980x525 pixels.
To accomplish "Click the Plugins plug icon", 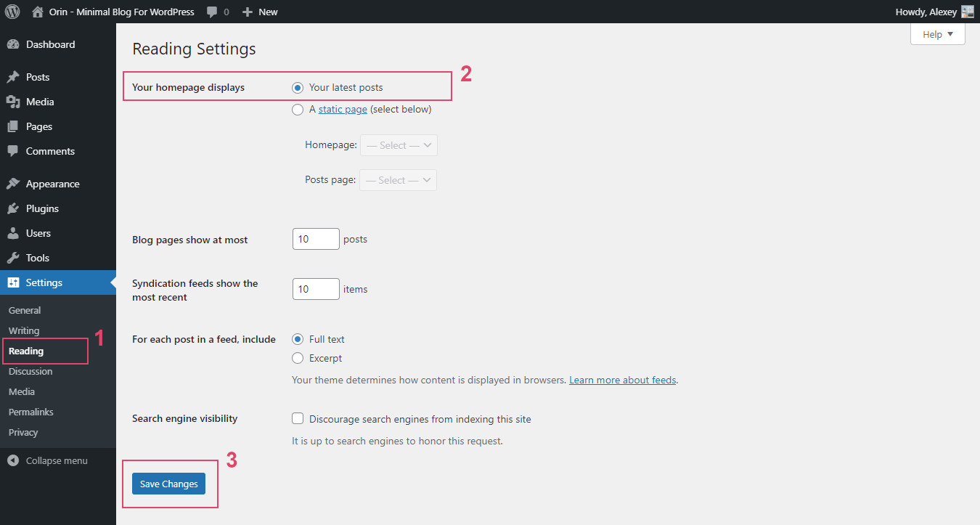I will (13, 208).
